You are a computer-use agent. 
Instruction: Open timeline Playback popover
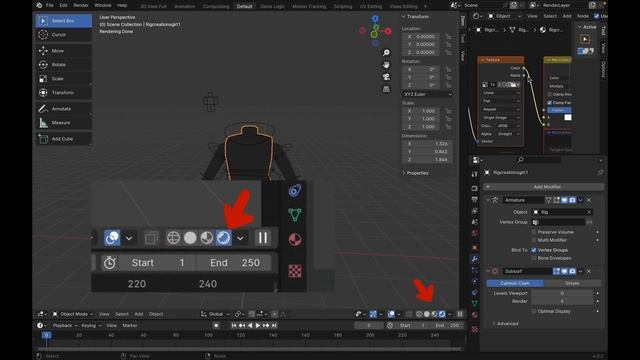(64, 325)
